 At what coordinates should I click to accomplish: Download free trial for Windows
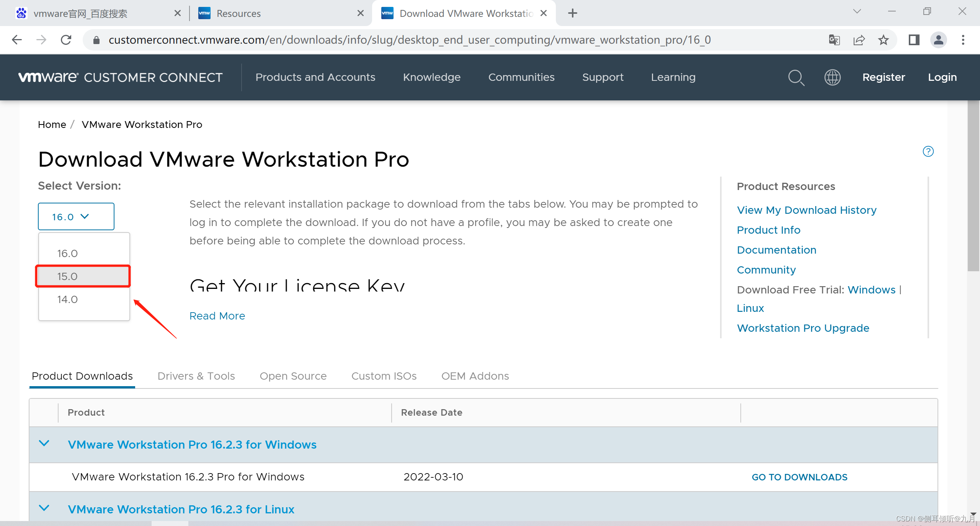point(872,290)
